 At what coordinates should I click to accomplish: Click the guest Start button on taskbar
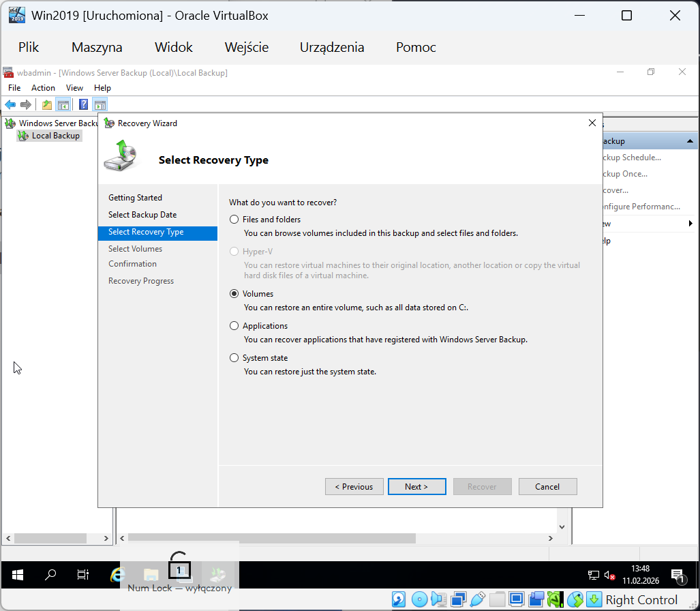[x=18, y=574]
